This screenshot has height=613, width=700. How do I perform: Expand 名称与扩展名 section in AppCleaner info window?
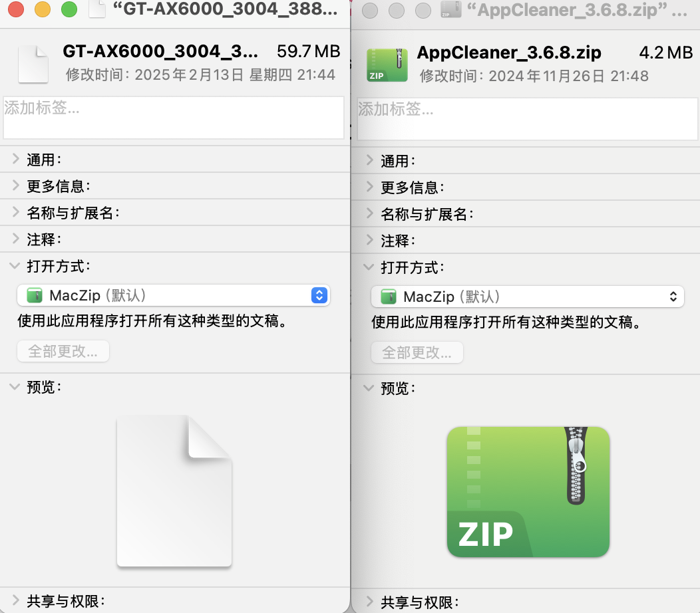(370, 213)
